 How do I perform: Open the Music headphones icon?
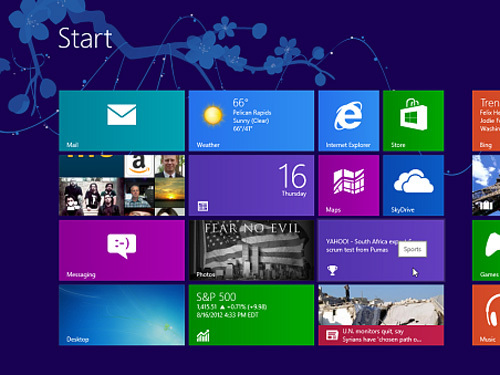(x=492, y=311)
